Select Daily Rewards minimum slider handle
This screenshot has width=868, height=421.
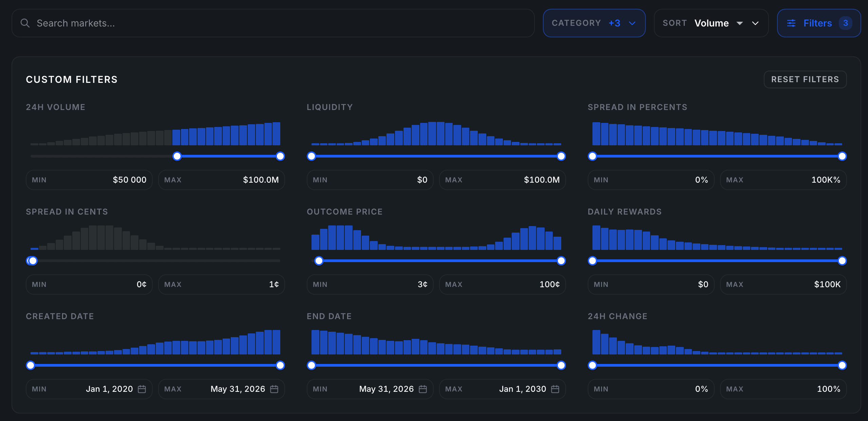592,261
